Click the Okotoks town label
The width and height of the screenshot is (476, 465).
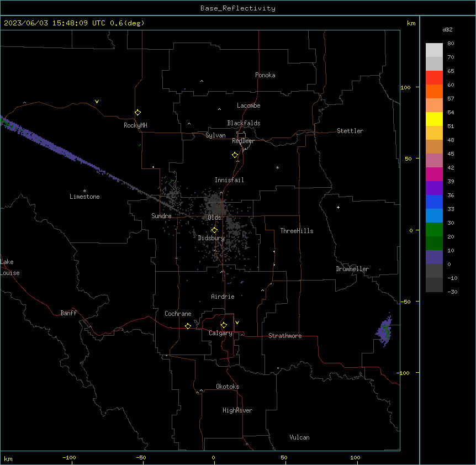228,387
